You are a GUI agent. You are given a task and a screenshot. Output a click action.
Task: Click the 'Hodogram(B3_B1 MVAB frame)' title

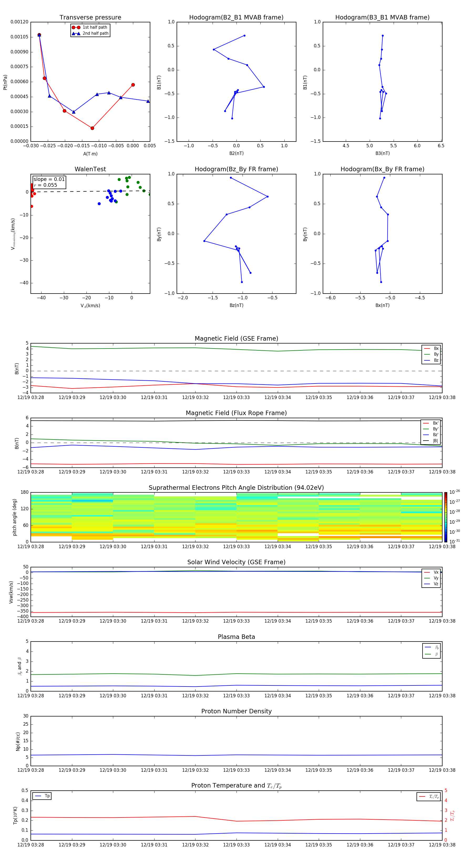click(x=382, y=18)
